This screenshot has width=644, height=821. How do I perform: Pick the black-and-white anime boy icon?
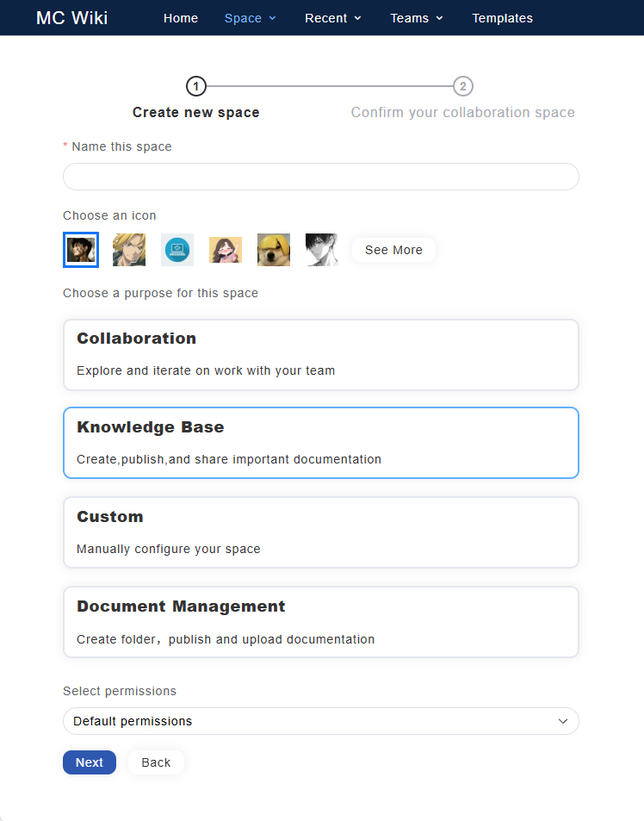[322, 250]
